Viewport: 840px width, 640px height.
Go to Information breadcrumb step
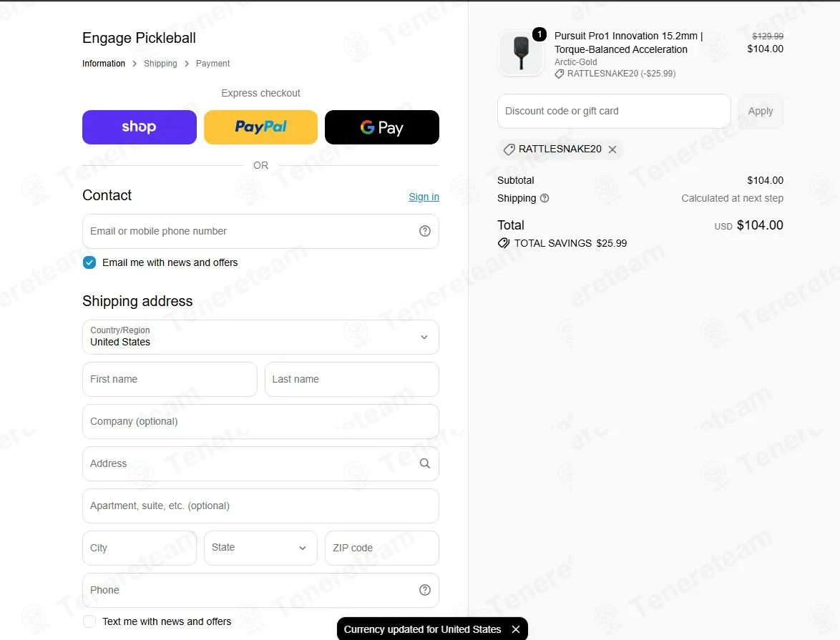pos(104,63)
